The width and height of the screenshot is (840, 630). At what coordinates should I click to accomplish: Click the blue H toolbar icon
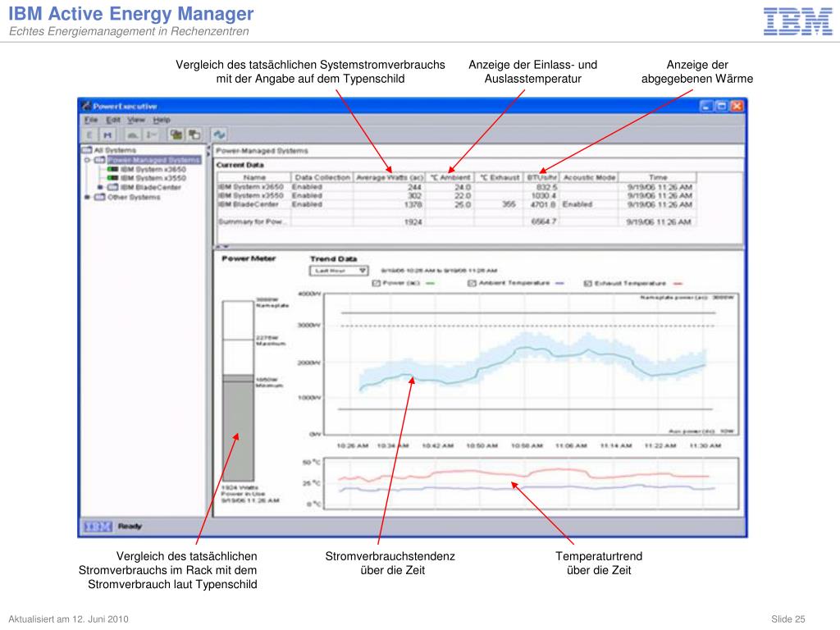pyautogui.click(x=107, y=135)
